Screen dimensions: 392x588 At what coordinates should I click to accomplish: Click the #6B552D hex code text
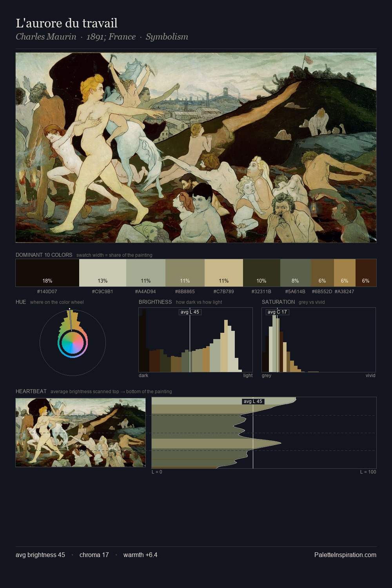pos(322,292)
